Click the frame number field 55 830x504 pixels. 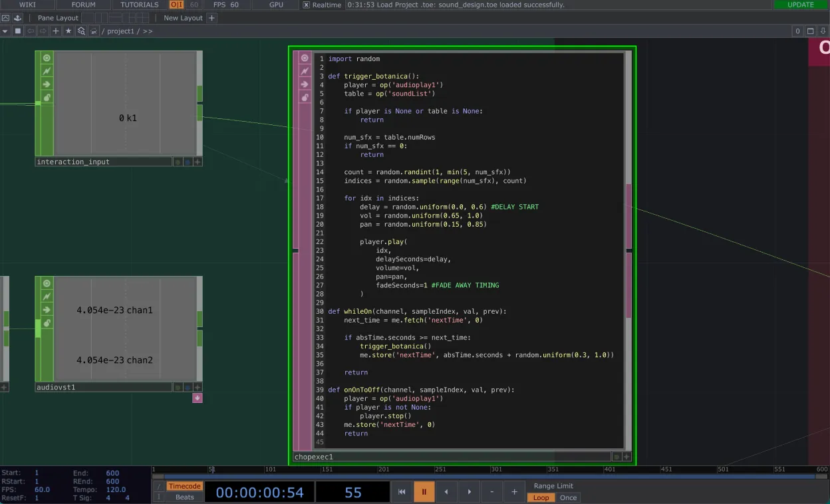pyautogui.click(x=352, y=492)
